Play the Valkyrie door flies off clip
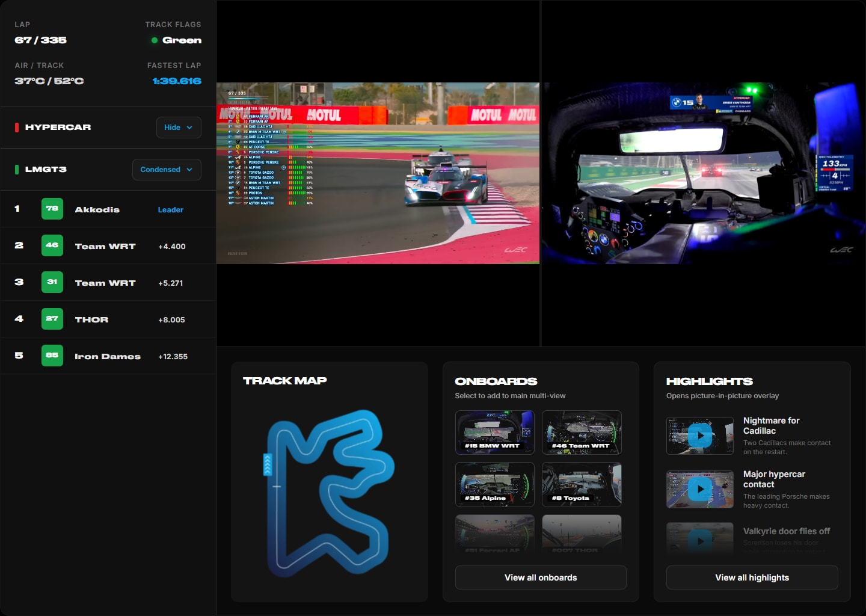 [699, 540]
